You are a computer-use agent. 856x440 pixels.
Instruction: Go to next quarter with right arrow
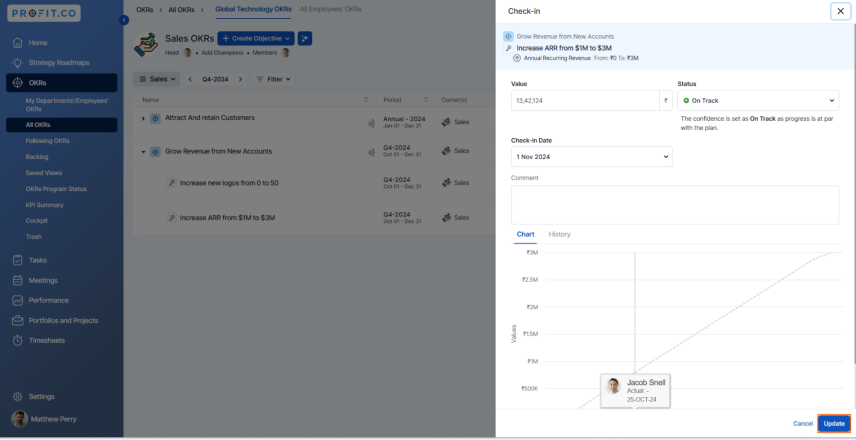(x=241, y=79)
